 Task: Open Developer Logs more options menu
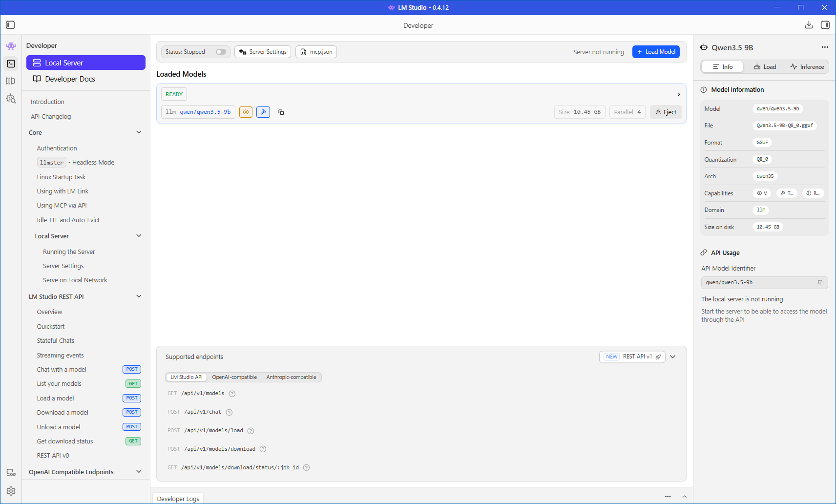pyautogui.click(x=668, y=497)
